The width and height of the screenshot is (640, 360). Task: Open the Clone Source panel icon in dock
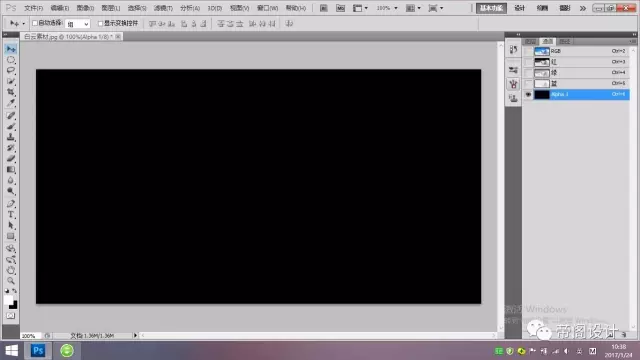[x=513, y=98]
